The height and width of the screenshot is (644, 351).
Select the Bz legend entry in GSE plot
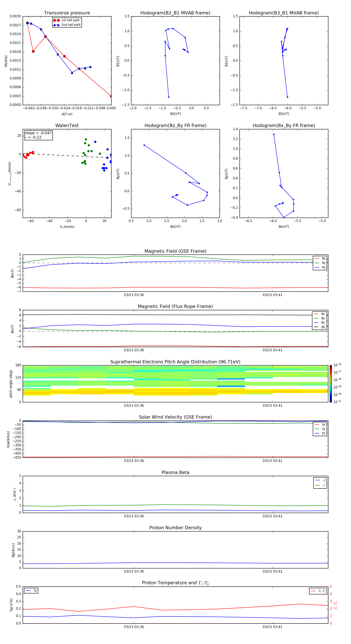(x=320, y=267)
